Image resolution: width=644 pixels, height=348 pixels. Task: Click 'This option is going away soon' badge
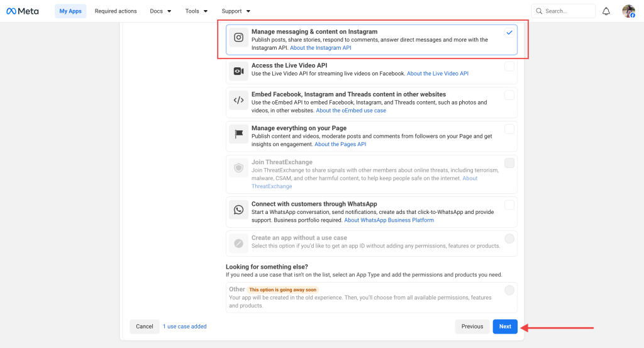(x=282, y=289)
